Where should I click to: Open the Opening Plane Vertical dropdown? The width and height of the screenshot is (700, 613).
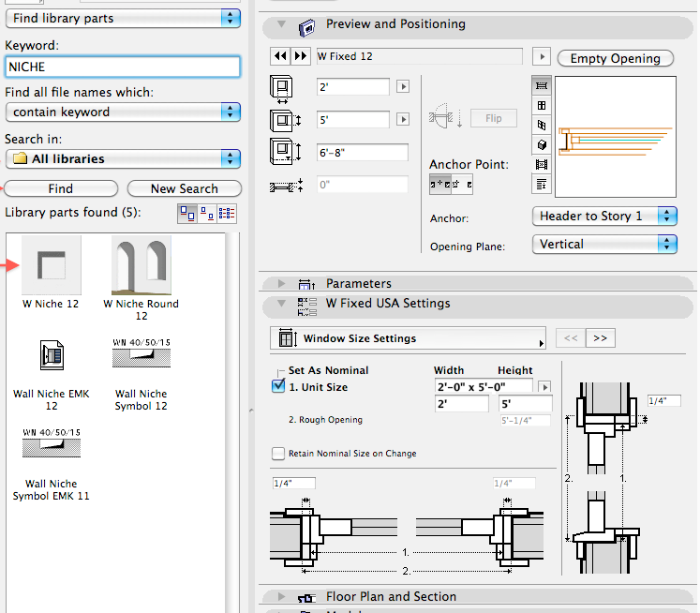point(603,245)
